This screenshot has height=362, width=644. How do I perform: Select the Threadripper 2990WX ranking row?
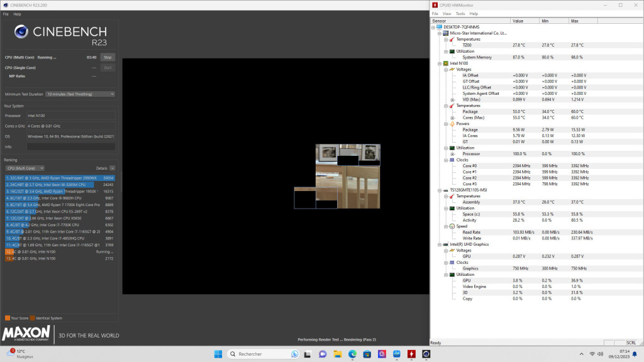click(60, 178)
